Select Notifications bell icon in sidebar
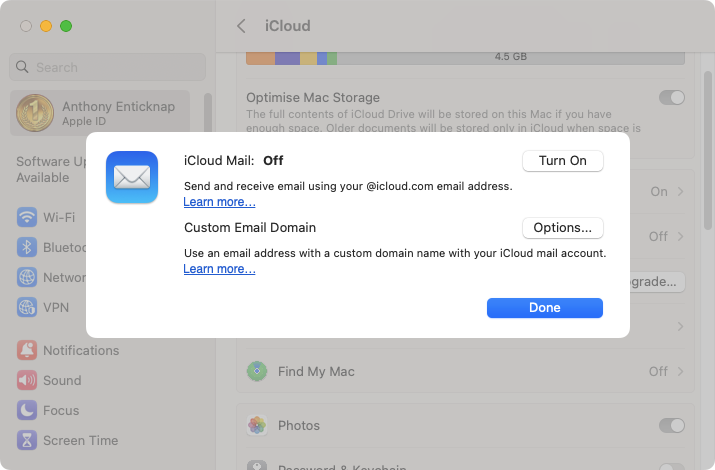Screen dimensions: 715x470 pos(27,350)
